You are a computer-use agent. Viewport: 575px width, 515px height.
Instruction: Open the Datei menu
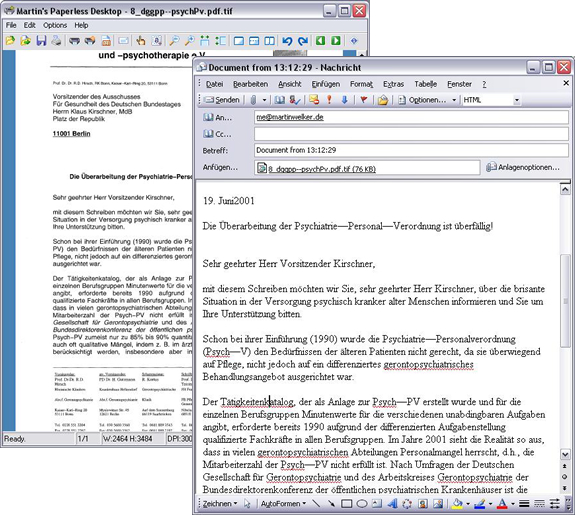click(x=215, y=84)
